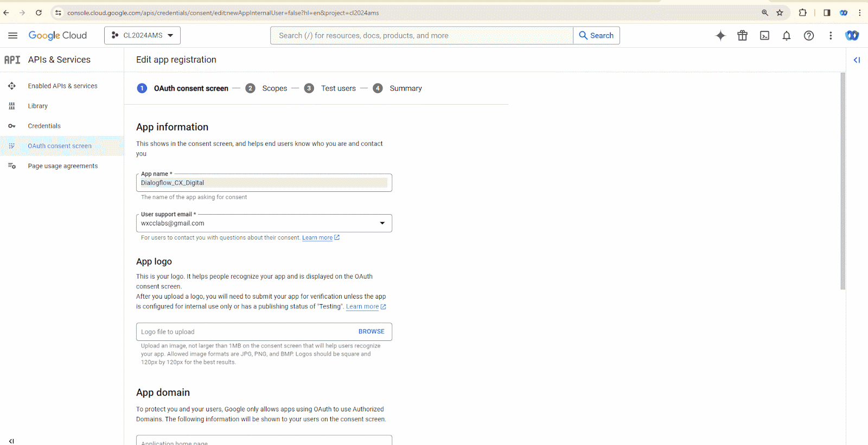Activate Cloud Shell terminal icon
The image size is (868, 445).
(764, 35)
